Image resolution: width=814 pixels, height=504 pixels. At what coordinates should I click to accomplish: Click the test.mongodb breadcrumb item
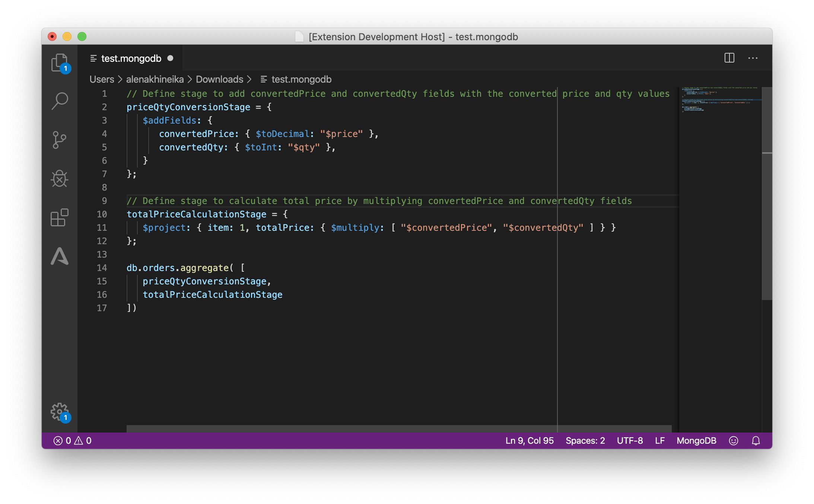point(301,79)
